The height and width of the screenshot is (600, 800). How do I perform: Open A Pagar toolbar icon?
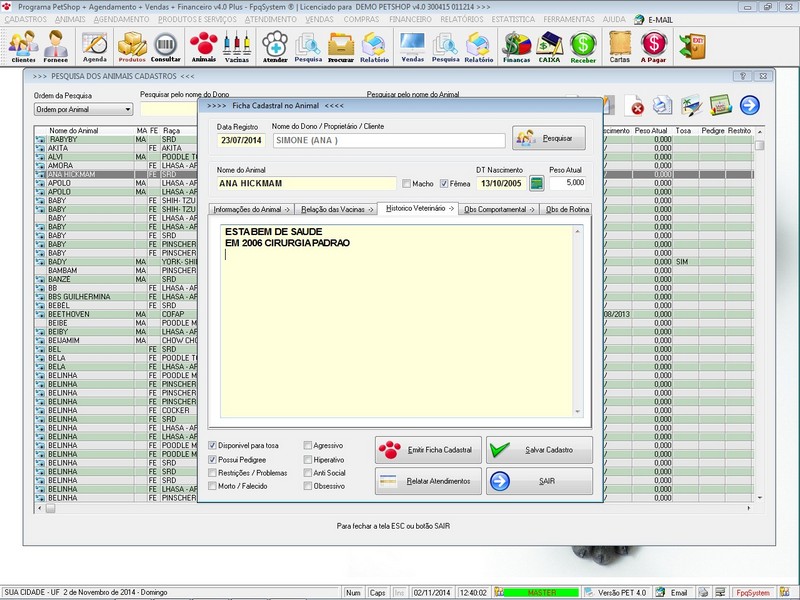click(655, 45)
